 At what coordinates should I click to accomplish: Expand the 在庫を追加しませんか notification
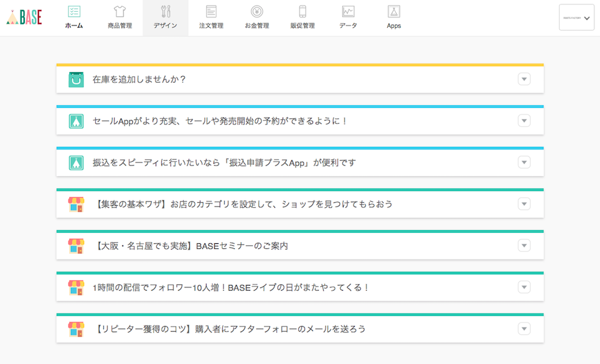click(x=524, y=79)
